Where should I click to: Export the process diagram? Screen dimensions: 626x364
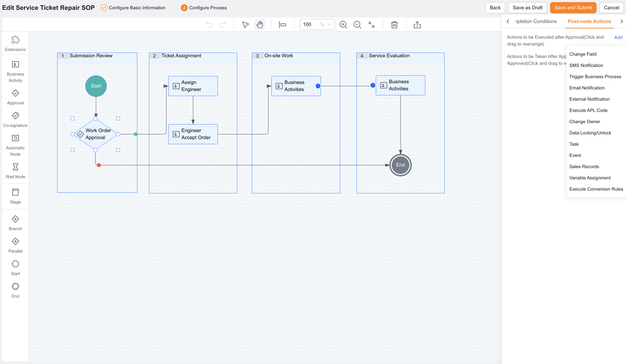click(417, 25)
